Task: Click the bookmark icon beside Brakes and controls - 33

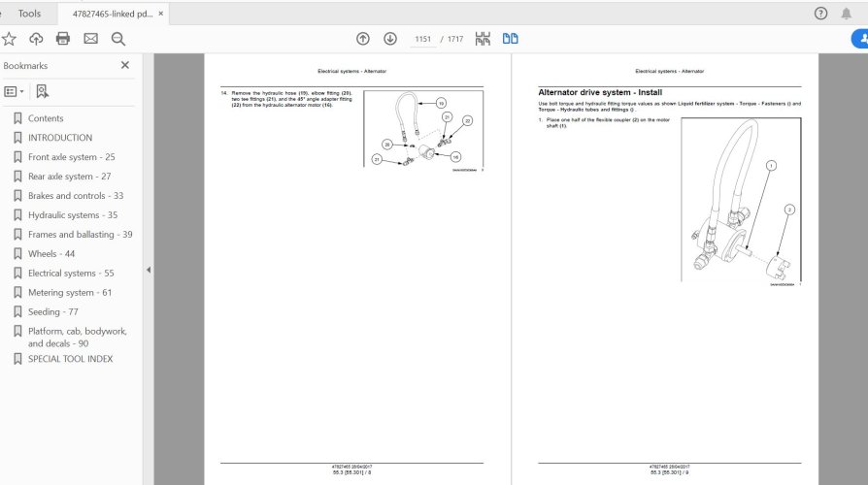Action: click(17, 196)
